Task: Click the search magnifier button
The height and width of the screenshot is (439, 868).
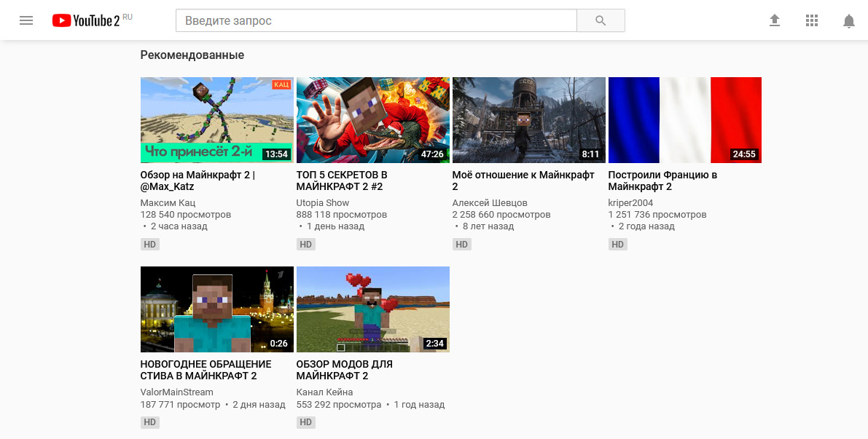Action: (601, 20)
